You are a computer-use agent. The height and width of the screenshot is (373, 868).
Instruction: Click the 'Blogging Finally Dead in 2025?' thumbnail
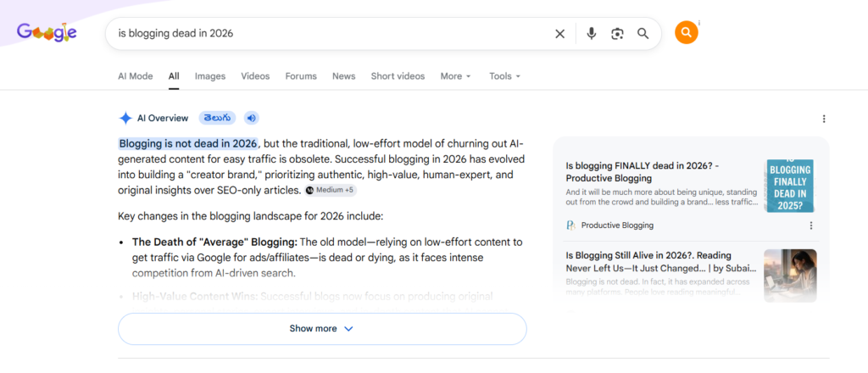790,186
